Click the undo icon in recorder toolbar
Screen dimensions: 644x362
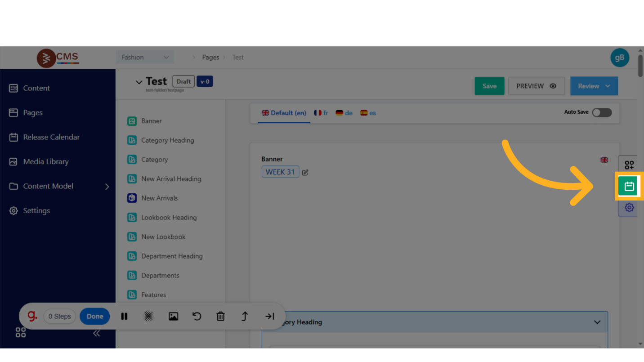(x=197, y=316)
